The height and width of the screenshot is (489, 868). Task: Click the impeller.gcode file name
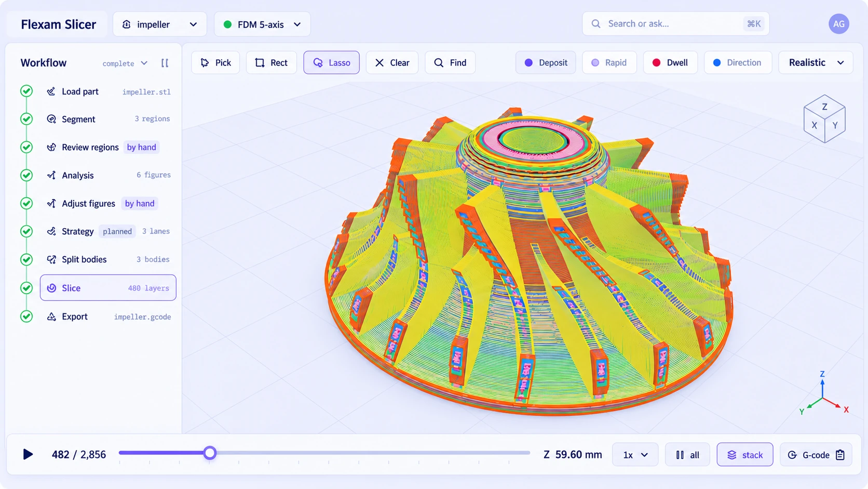coord(142,317)
